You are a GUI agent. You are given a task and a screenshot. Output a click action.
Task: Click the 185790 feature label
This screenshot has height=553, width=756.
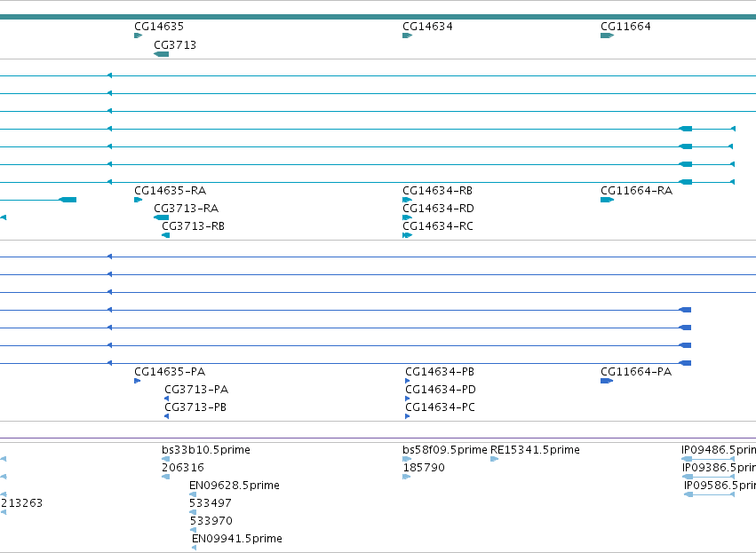[424, 468]
